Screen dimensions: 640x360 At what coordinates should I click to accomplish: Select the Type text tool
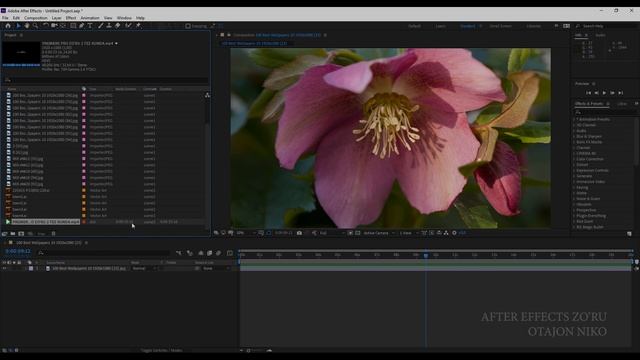(90, 25)
